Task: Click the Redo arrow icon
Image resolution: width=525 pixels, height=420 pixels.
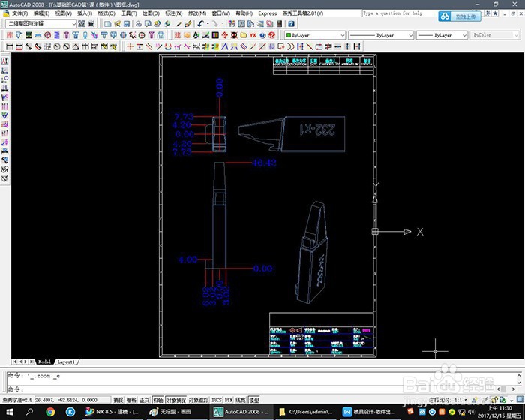Action: 214,24
